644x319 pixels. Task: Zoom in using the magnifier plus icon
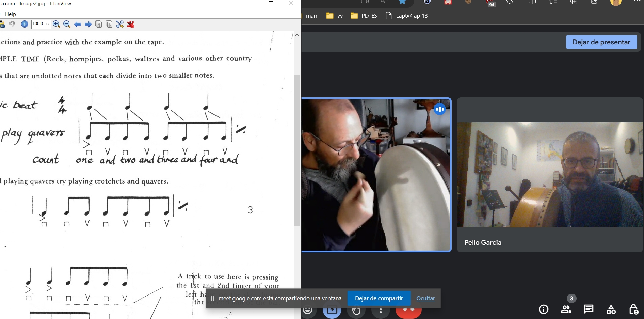(x=57, y=24)
